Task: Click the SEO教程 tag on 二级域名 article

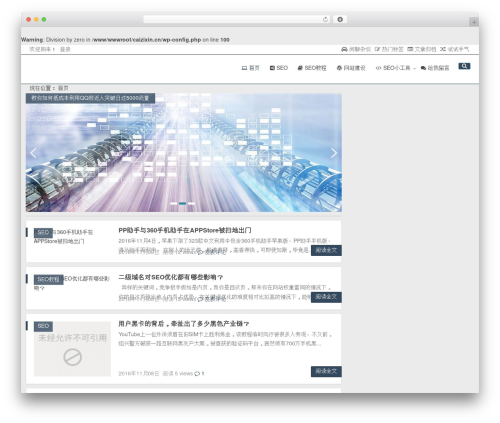Action: 48,279
